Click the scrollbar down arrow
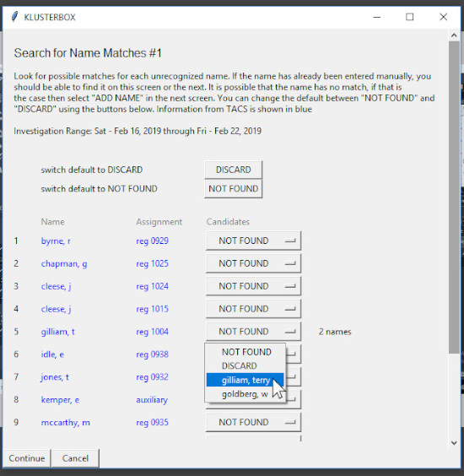Screen dimensions: 464x476 click(454, 443)
